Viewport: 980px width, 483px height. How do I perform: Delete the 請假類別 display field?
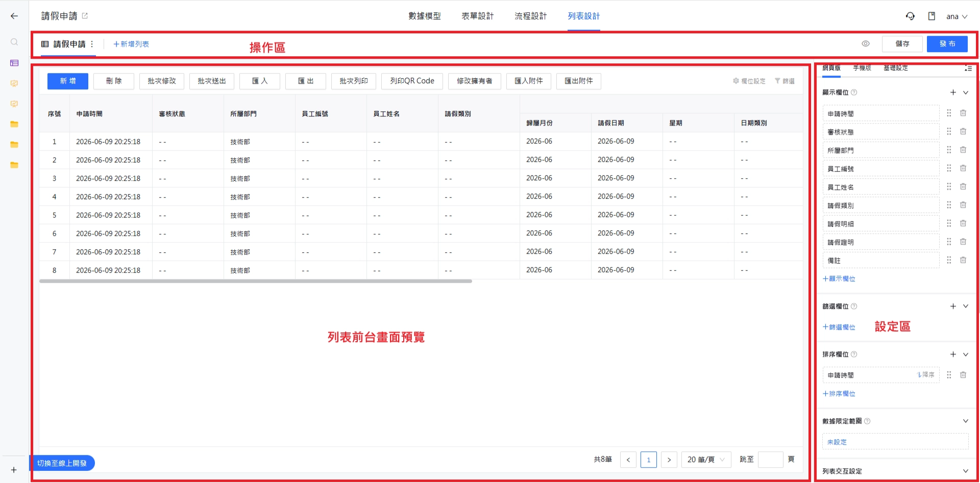click(963, 205)
